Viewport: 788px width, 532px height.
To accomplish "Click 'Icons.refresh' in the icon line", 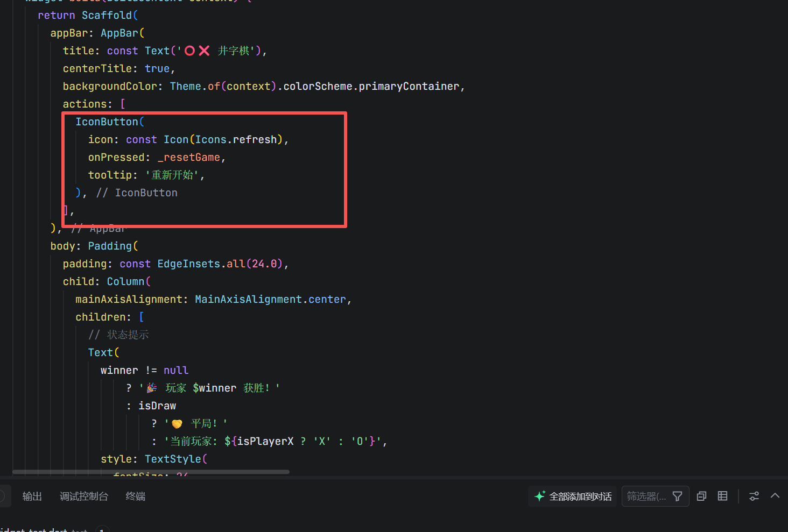I will 236,140.
